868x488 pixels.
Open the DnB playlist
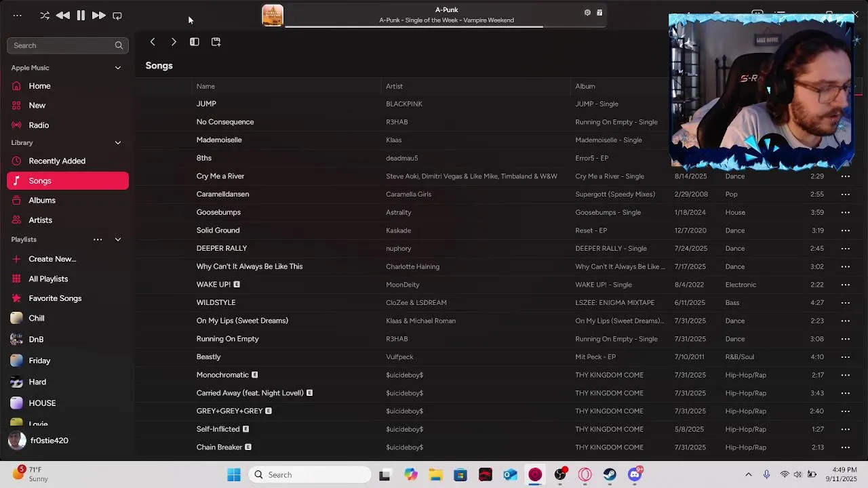click(x=67, y=340)
